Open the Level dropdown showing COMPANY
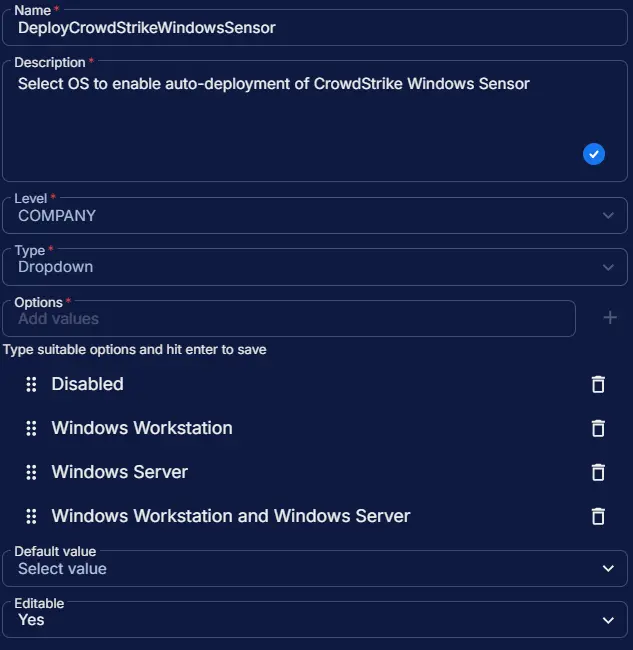Image resolution: width=633 pixels, height=650 pixels. click(314, 216)
